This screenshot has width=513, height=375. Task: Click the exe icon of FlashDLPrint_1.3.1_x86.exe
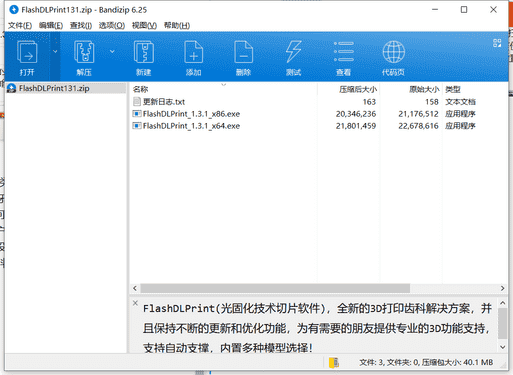pyautogui.click(x=137, y=114)
